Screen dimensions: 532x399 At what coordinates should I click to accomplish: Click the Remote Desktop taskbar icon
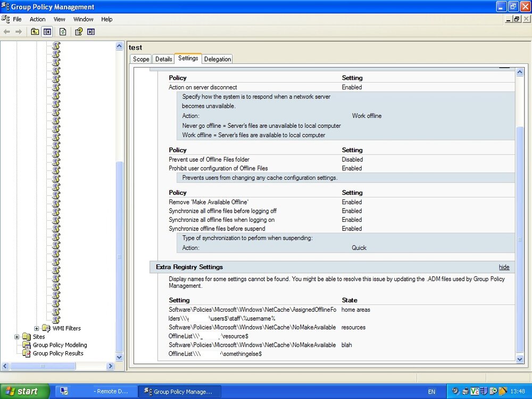tap(64, 391)
